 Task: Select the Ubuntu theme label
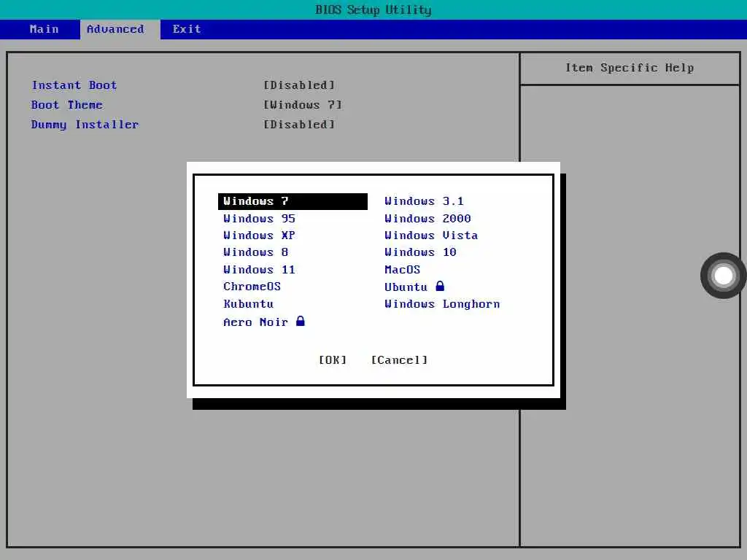406,287
